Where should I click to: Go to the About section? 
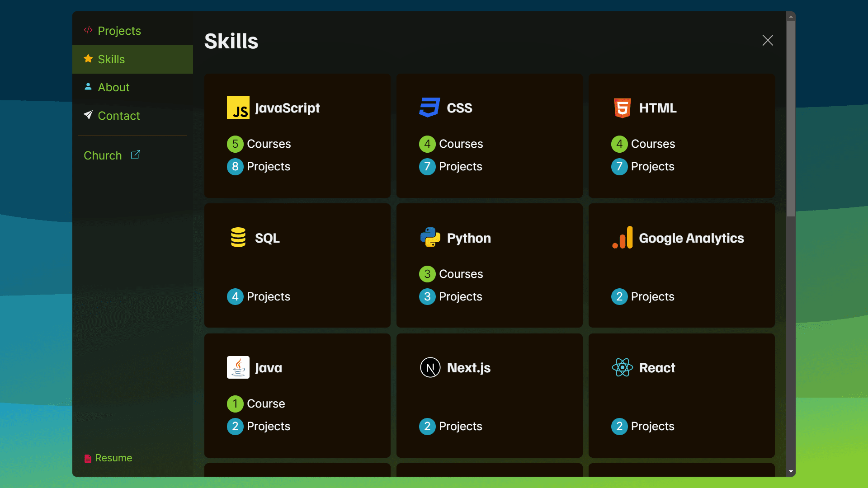pos(132,87)
